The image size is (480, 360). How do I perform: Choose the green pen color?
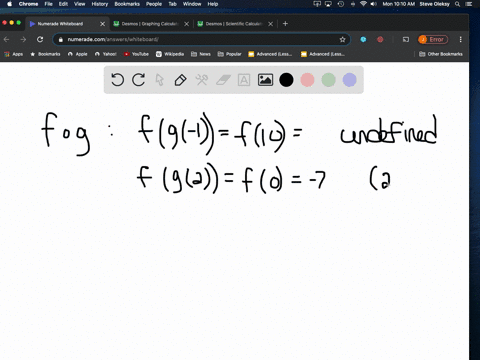(x=328, y=80)
